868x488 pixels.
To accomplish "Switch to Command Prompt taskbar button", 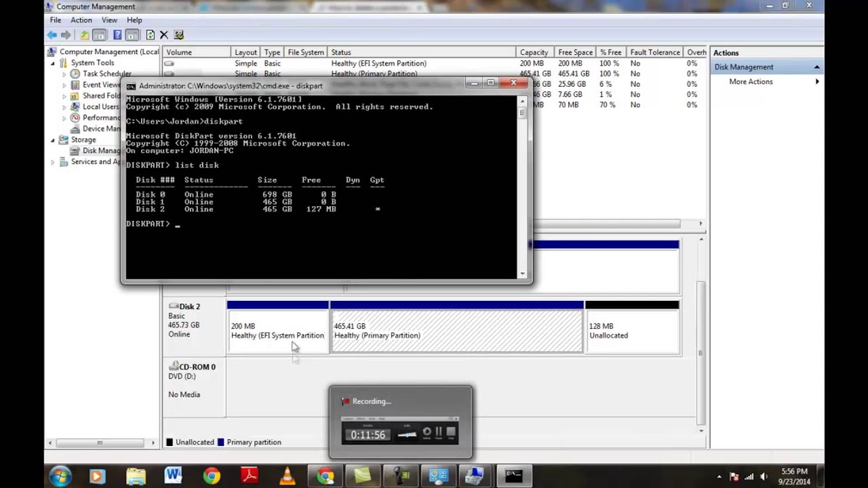I will click(513, 476).
